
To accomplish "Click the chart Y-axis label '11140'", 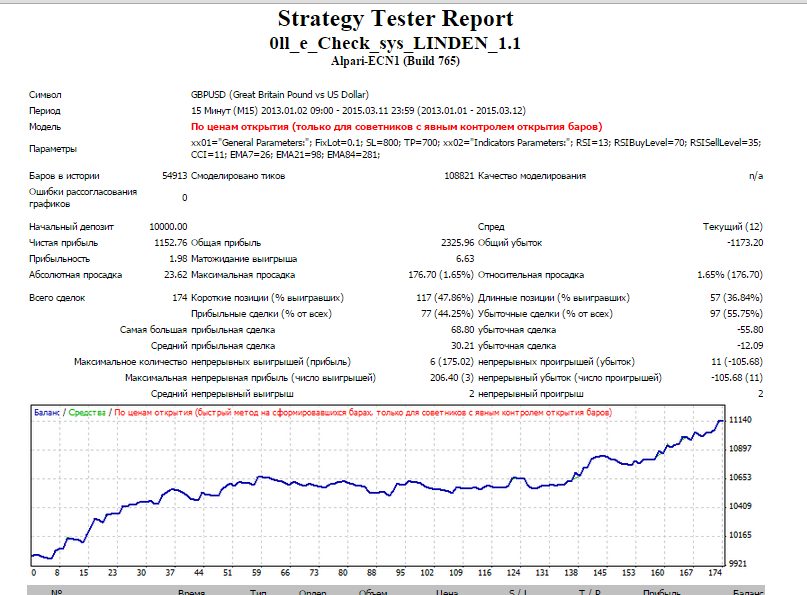I will (740, 420).
